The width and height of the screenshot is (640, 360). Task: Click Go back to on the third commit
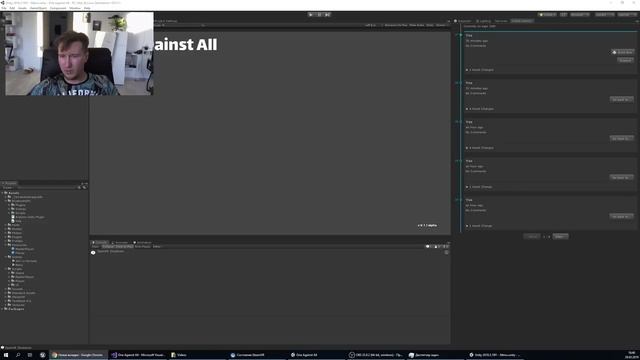click(622, 138)
